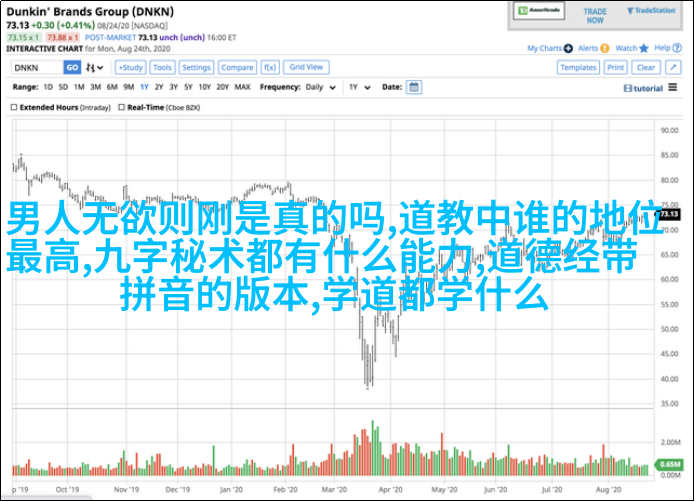Select the 1M range
The height and width of the screenshot is (502, 695).
(x=79, y=87)
